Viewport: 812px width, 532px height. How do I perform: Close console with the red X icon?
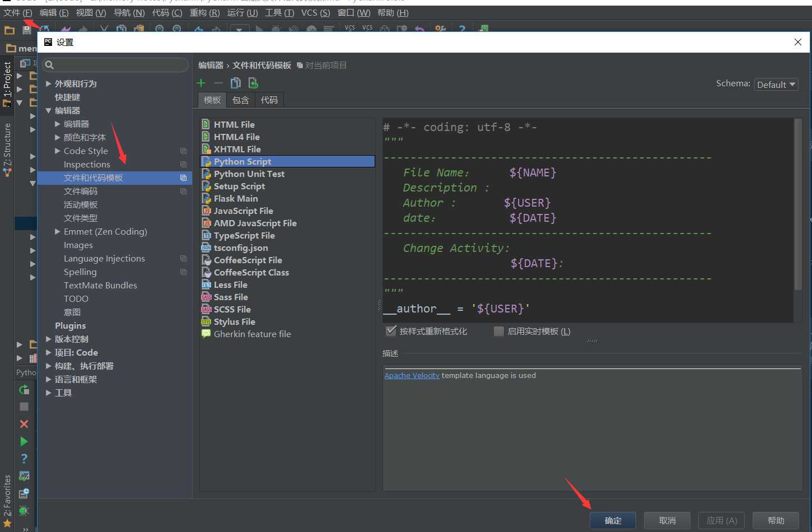(24, 424)
